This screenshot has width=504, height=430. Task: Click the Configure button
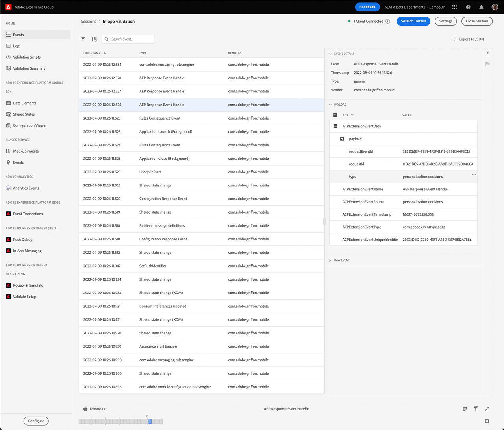[36, 421]
